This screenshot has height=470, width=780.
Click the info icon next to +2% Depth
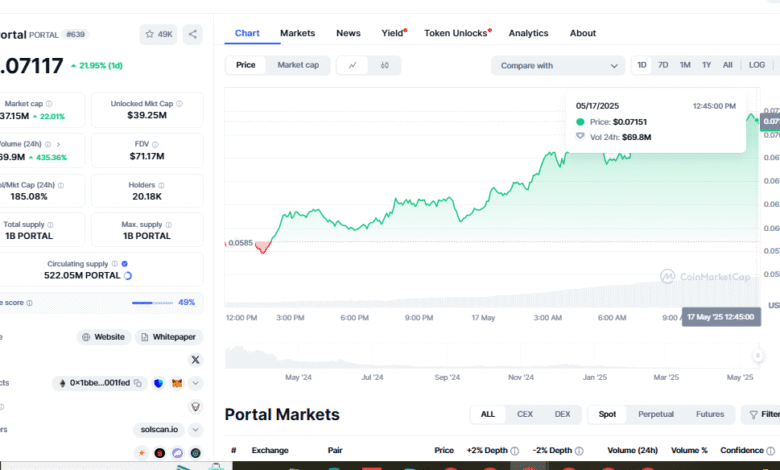[515, 451]
